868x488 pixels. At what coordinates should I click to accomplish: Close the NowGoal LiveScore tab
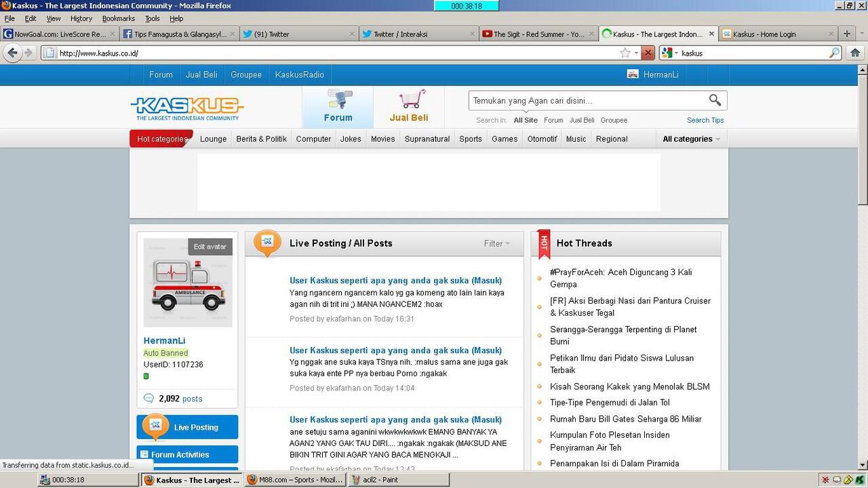(x=113, y=33)
